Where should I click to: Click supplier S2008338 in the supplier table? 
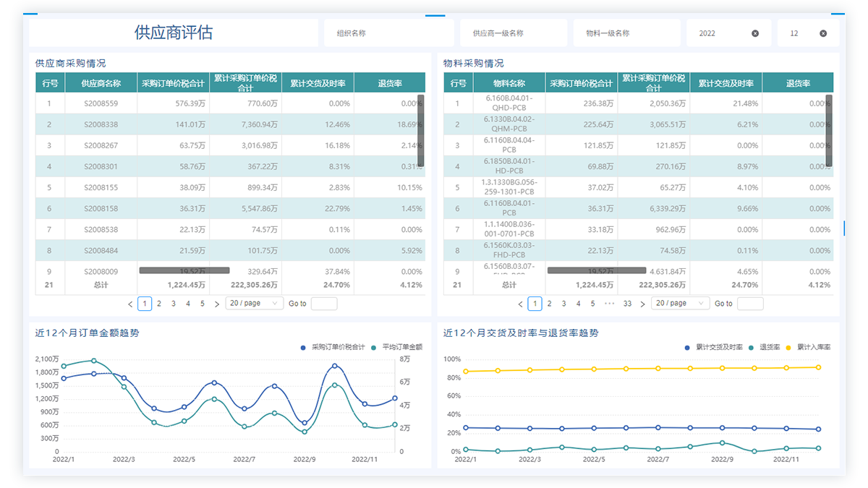click(101, 124)
